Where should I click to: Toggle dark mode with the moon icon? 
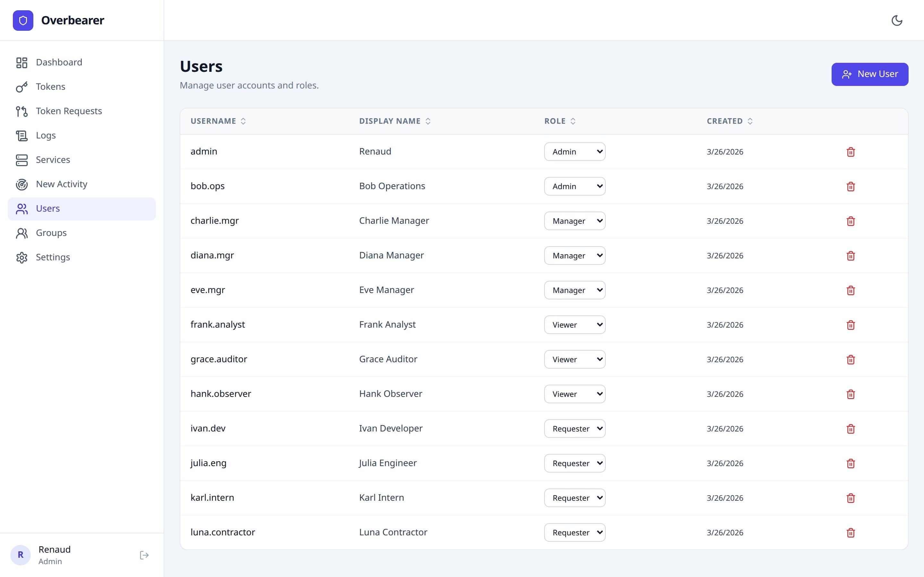(898, 20)
